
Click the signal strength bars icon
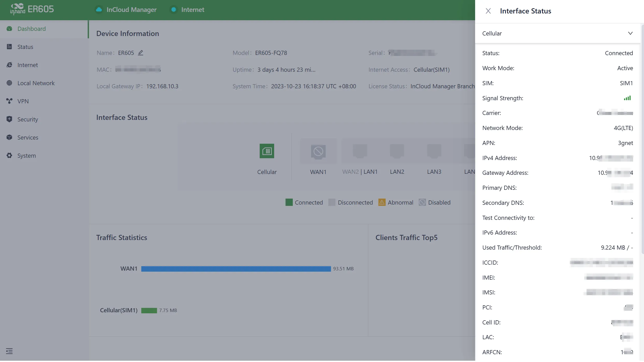point(627,98)
